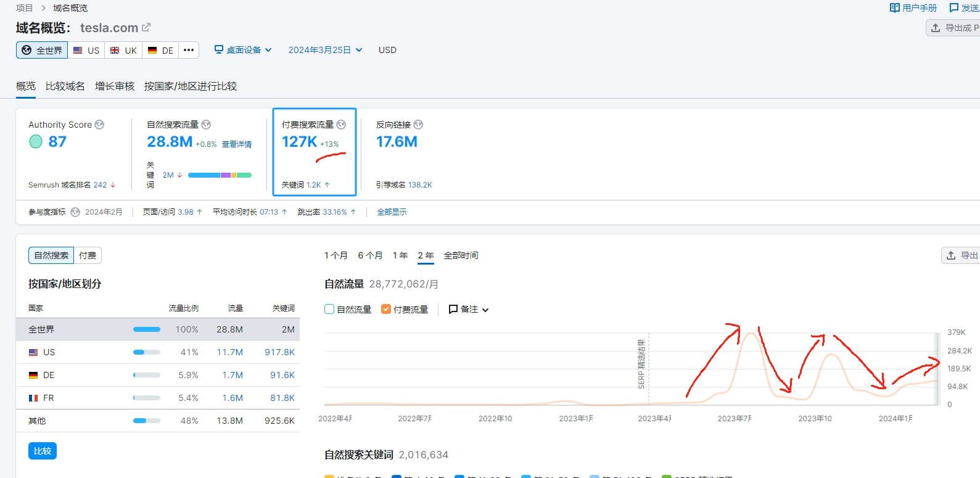980x478 pixels.
Task: Open the 桌面设备 device dropdown
Action: pos(243,50)
